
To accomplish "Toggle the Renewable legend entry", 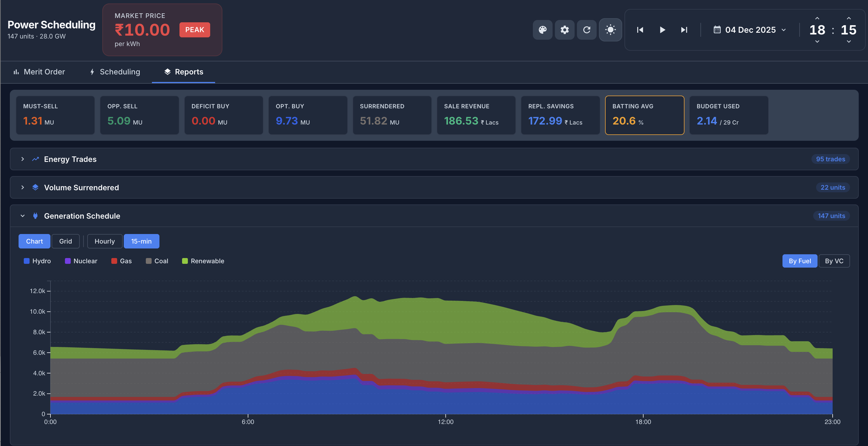I will [x=203, y=261].
